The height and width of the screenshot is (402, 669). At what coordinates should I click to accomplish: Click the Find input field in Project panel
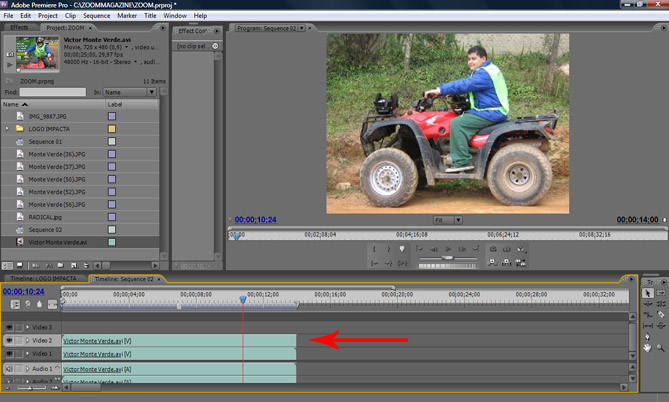[x=52, y=92]
